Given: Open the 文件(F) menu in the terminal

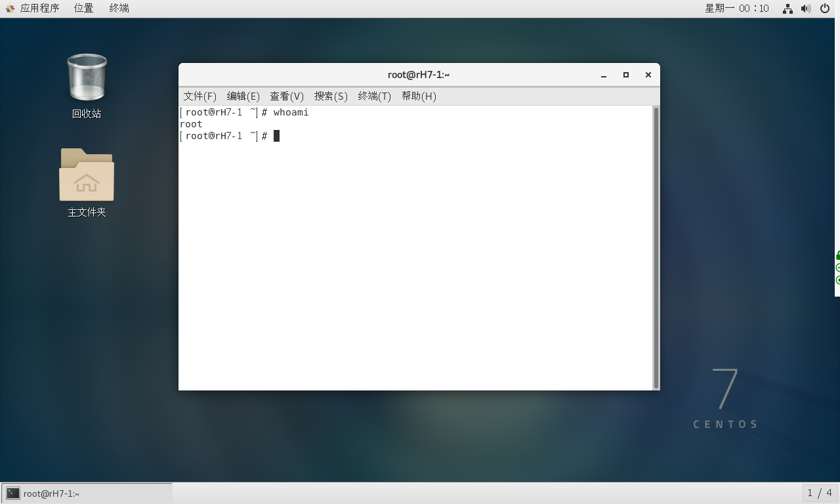Looking at the screenshot, I should point(199,96).
